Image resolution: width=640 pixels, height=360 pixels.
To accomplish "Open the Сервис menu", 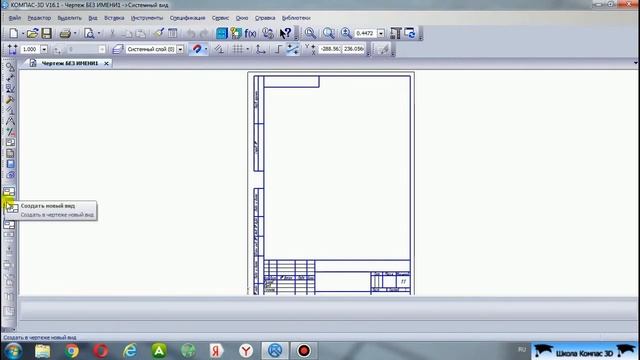I will (x=220, y=18).
